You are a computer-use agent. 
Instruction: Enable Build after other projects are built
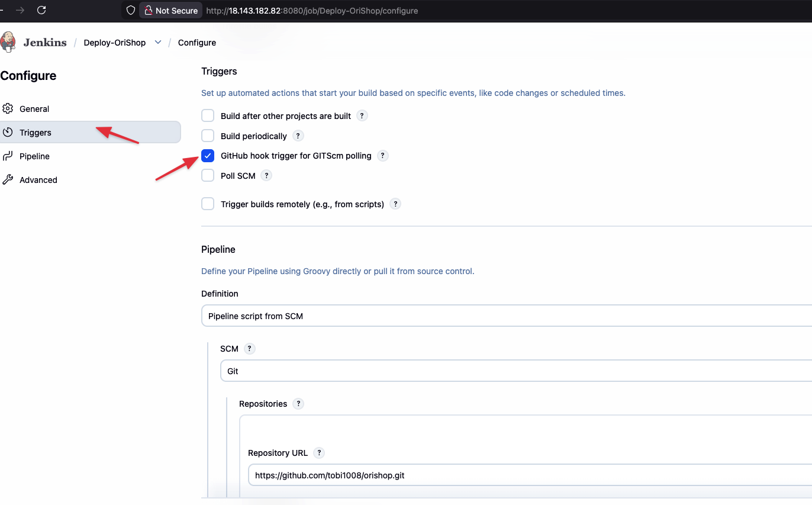point(208,116)
